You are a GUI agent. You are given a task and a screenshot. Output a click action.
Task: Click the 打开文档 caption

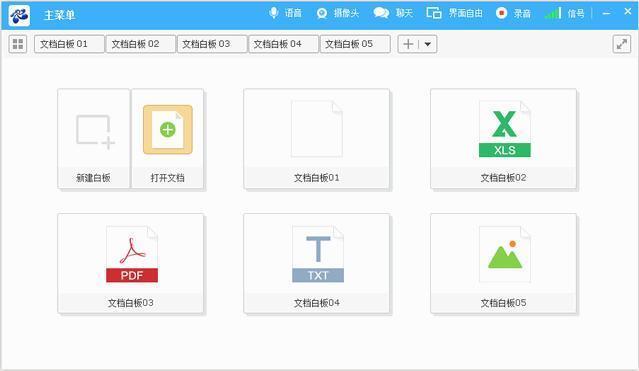coord(167,178)
